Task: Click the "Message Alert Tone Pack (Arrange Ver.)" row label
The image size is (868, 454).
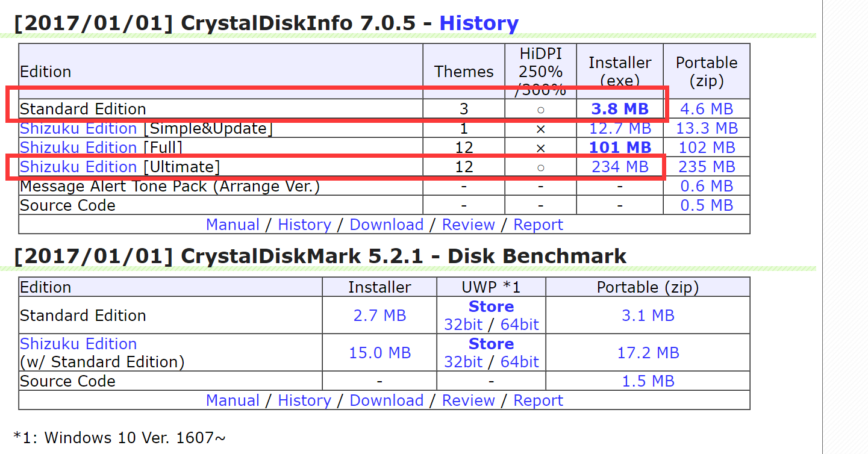Action: coord(170,186)
